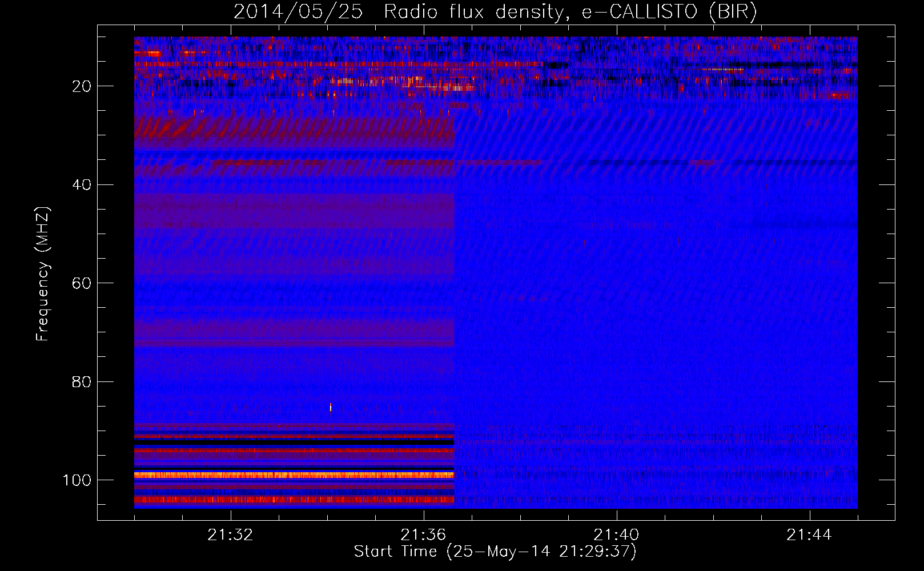Click the 40 MHz frequency tick label
This screenshot has width=924, height=571.
coord(82,185)
